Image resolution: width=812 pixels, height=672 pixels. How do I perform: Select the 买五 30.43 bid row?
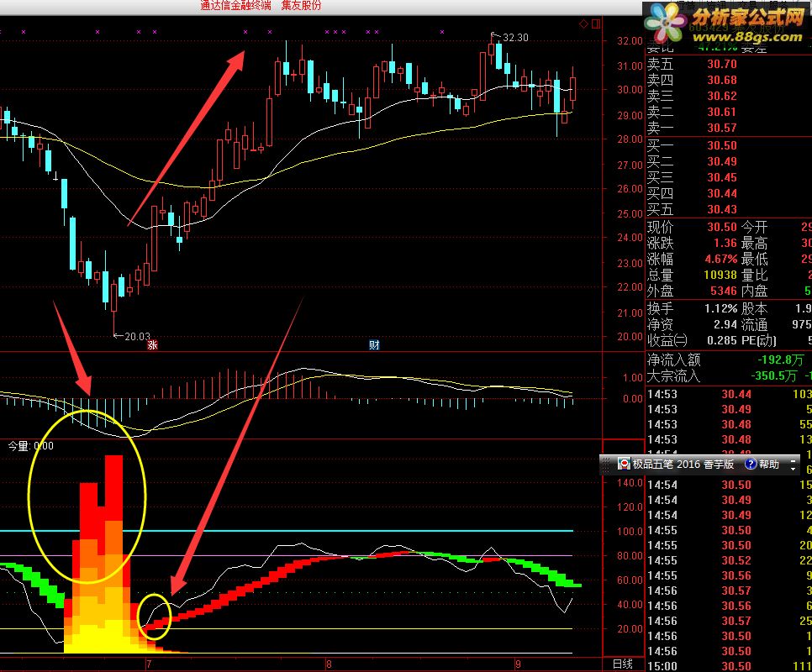pyautogui.click(x=729, y=209)
